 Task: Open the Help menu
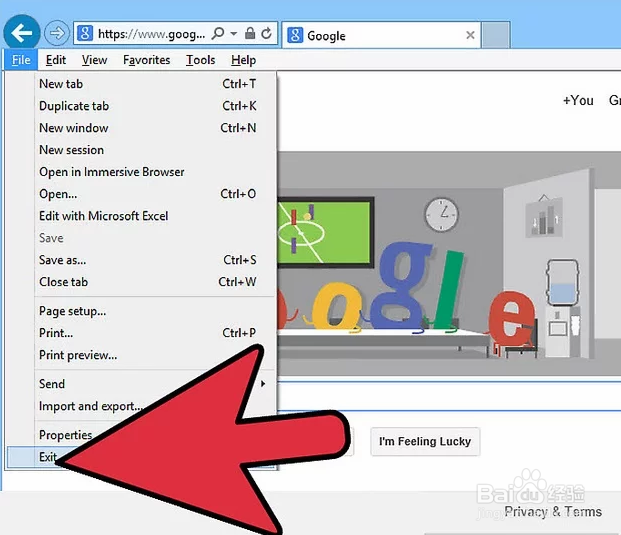click(243, 60)
